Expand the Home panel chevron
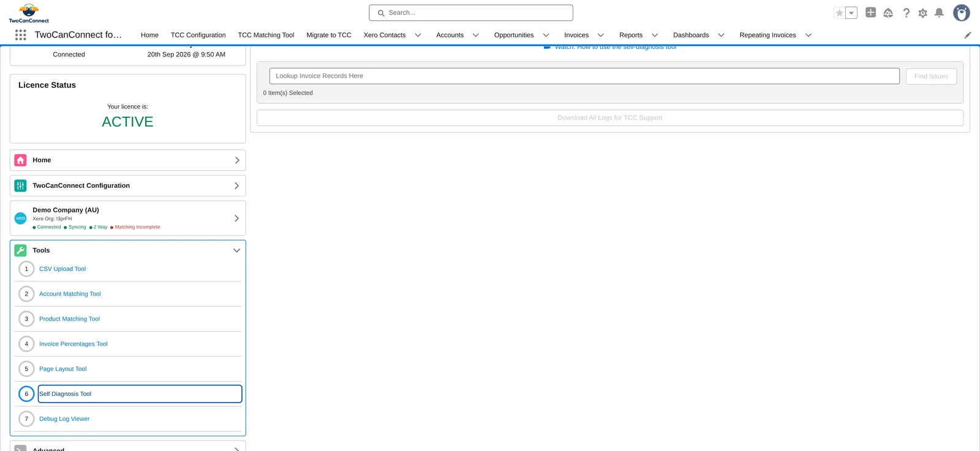Screen dimensions: 980x451 [x=237, y=160]
